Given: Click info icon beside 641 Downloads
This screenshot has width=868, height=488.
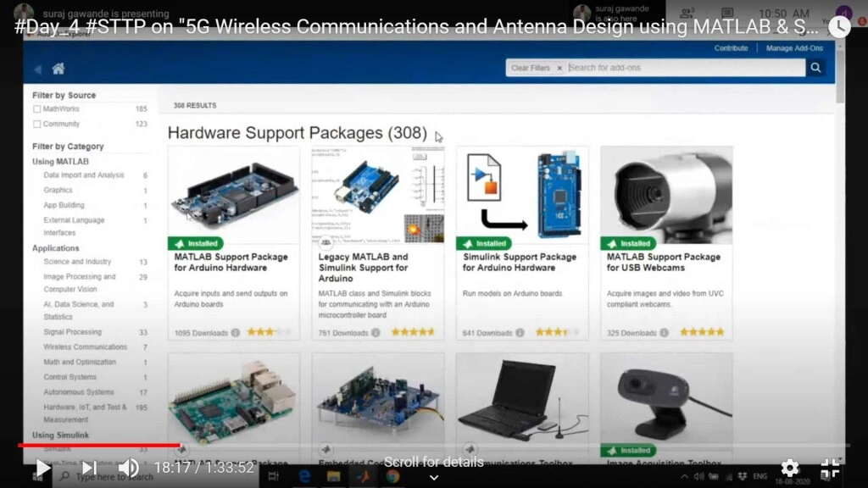Looking at the screenshot, I should tap(520, 332).
